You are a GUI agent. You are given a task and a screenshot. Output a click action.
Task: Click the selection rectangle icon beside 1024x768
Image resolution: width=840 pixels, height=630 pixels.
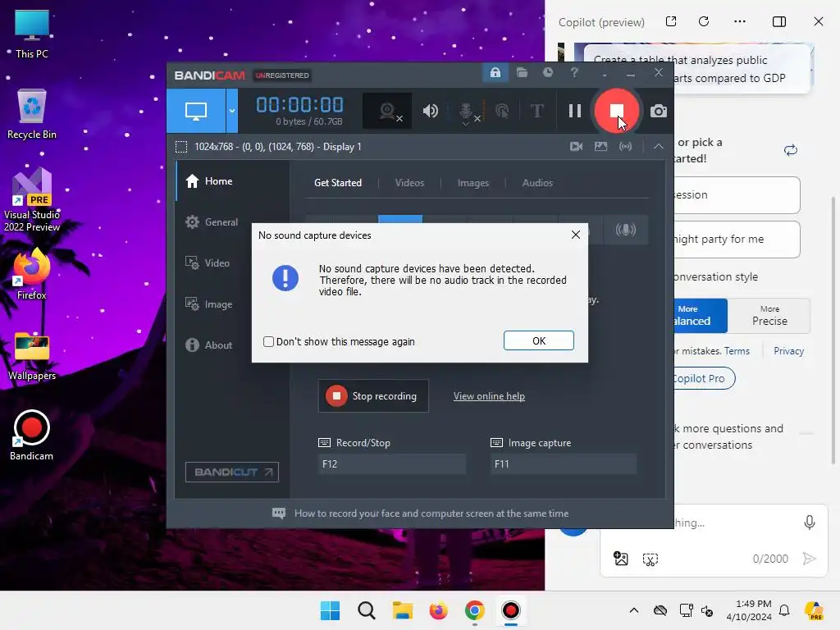click(x=181, y=147)
